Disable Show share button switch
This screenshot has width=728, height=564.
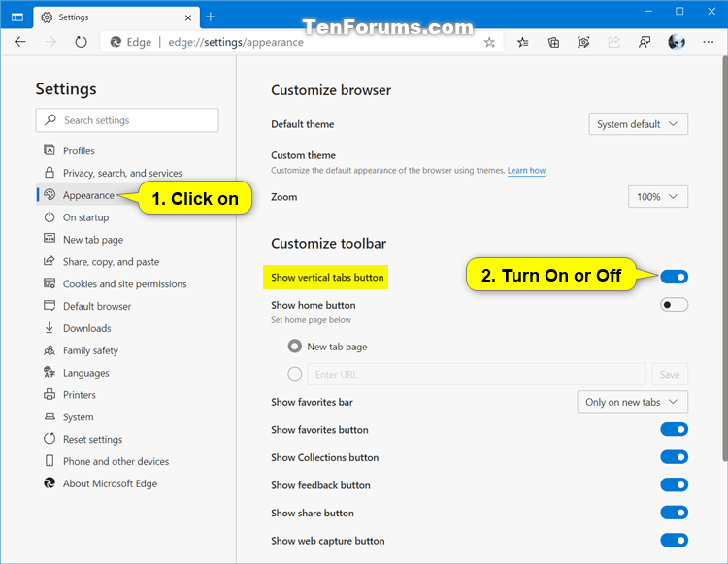point(675,513)
